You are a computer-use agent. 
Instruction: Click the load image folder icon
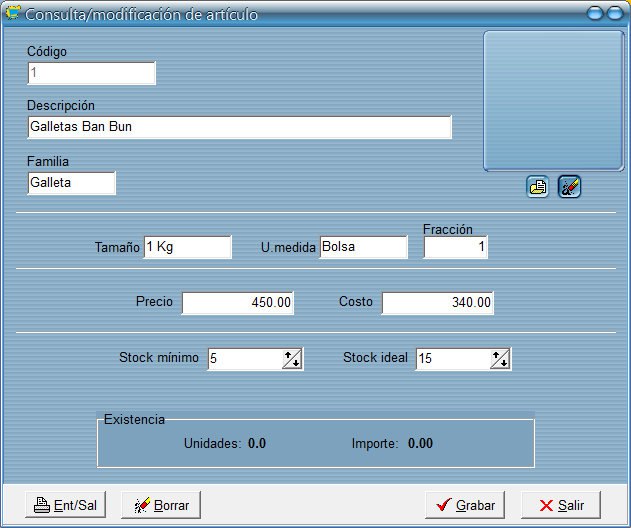(538, 187)
